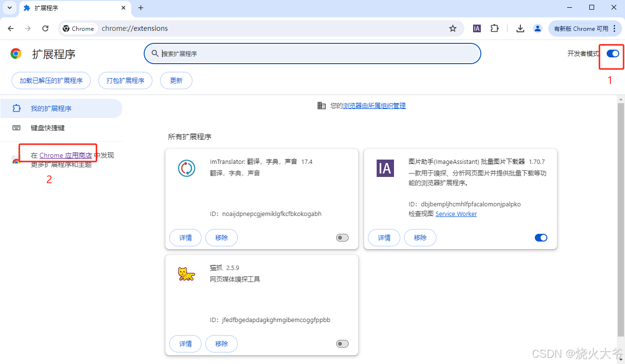The width and height of the screenshot is (625, 364).
Task: Open 详情 for 猫抓
Action: point(185,344)
